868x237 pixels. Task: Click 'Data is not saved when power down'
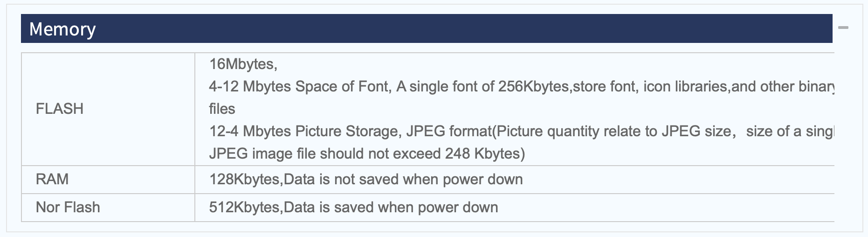point(403,179)
